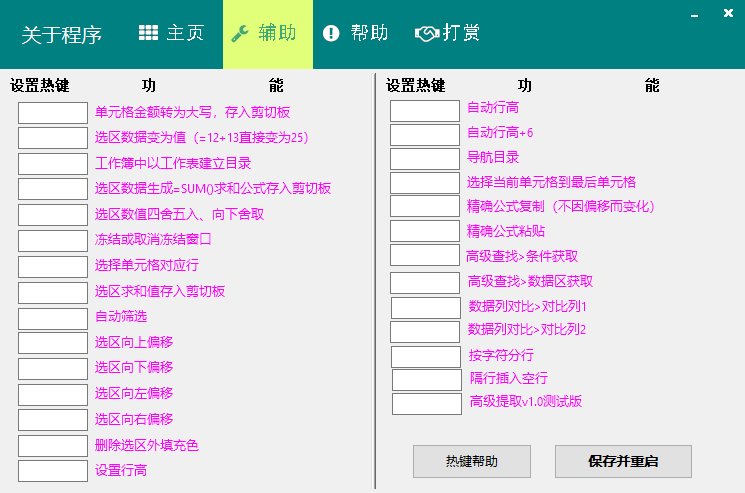745x493 pixels.
Task: Focus hotkey field for 单元格金额转为大写
Action: click(53, 112)
